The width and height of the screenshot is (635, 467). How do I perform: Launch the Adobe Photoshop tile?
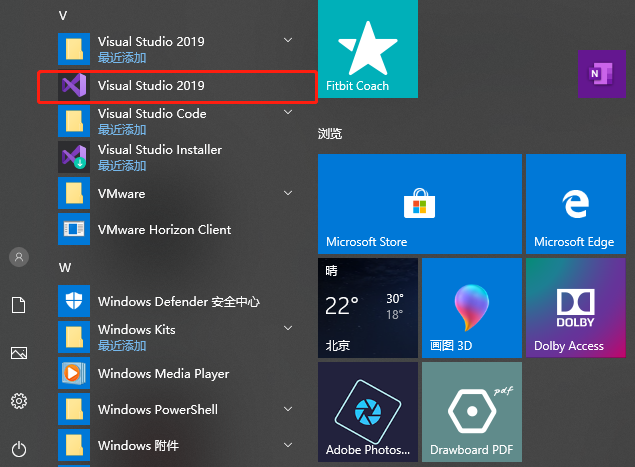(368, 412)
